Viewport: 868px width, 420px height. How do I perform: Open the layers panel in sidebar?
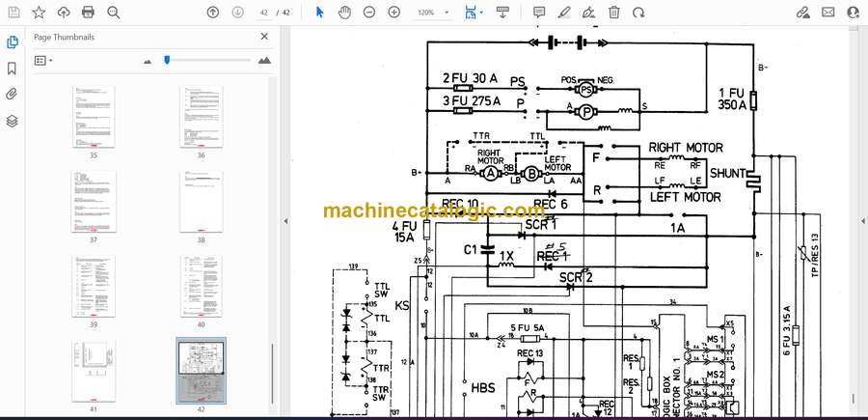tap(12, 121)
